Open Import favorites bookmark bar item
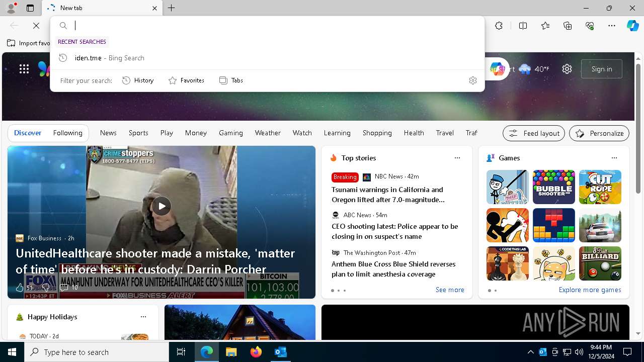This screenshot has width=644, height=362. [x=29, y=43]
